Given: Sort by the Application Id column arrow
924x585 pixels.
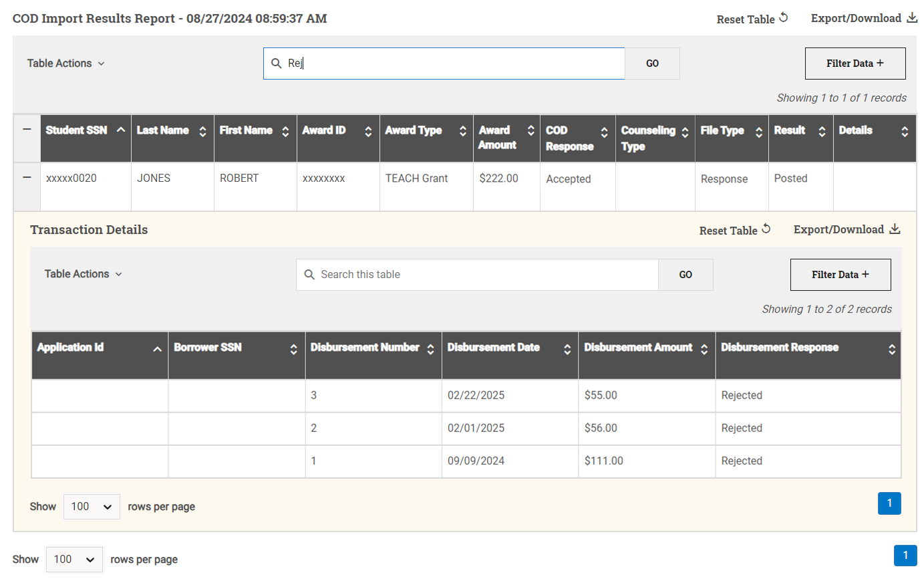Looking at the screenshot, I should [x=157, y=349].
